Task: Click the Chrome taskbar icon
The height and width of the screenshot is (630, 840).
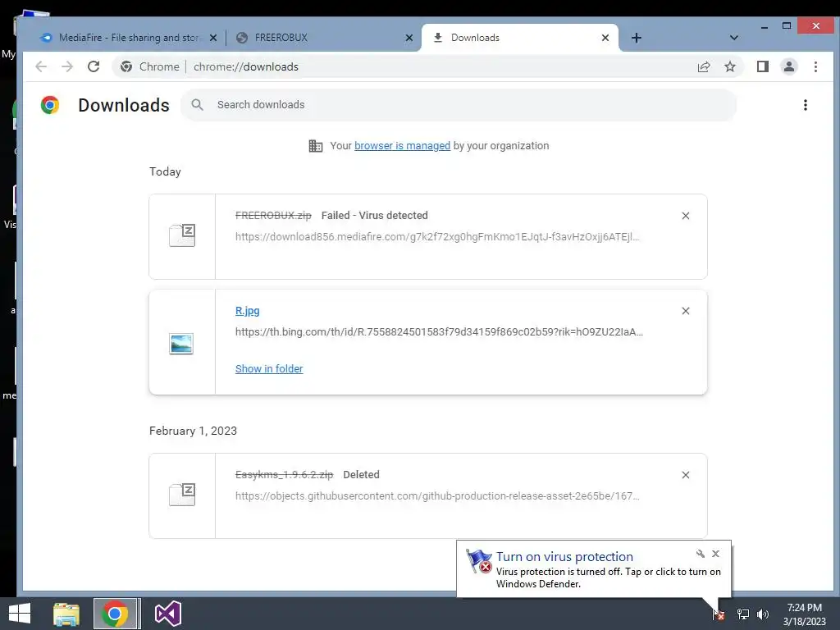Action: (114, 614)
